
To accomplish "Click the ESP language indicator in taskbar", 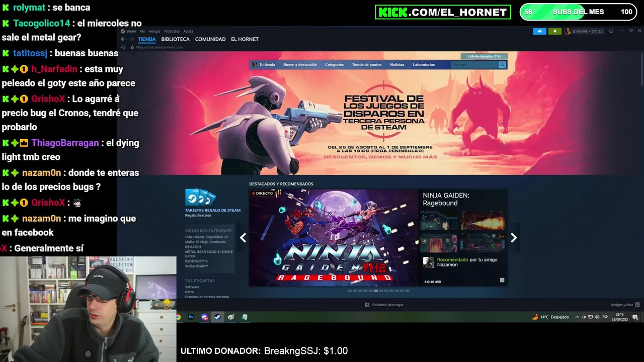I will [x=605, y=317].
